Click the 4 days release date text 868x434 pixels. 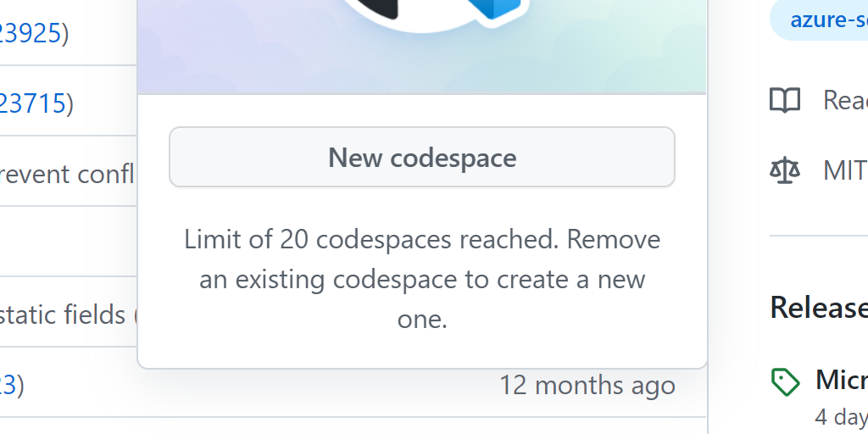pos(842,417)
